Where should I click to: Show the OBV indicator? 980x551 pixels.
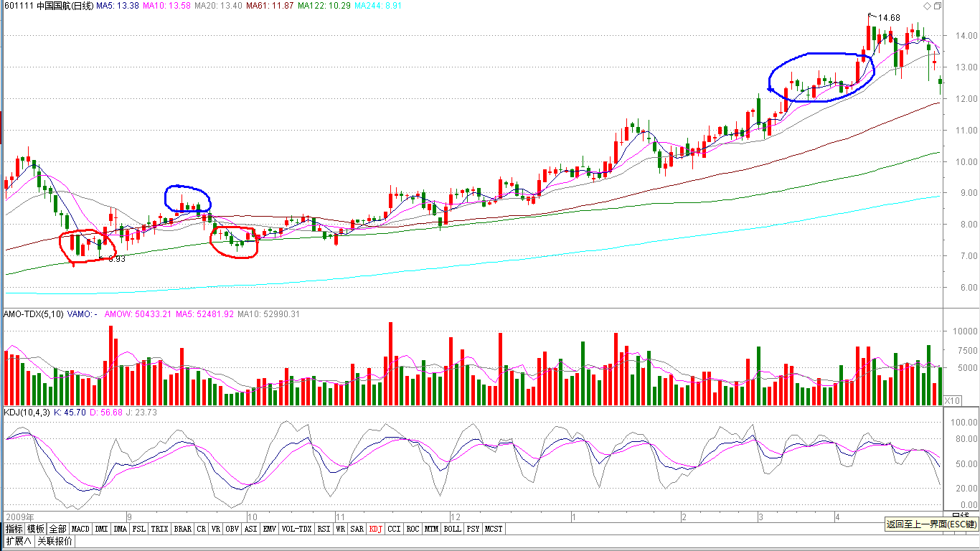pyautogui.click(x=232, y=529)
